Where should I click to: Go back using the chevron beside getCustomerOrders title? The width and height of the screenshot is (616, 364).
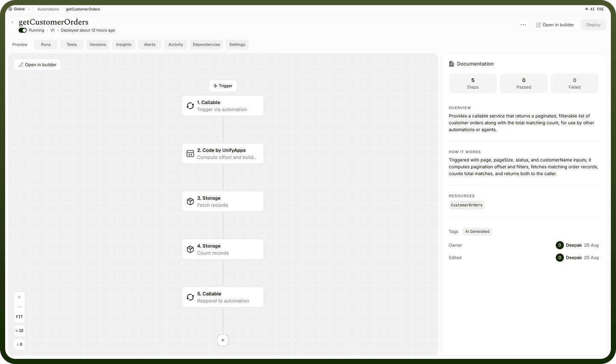tap(12, 22)
